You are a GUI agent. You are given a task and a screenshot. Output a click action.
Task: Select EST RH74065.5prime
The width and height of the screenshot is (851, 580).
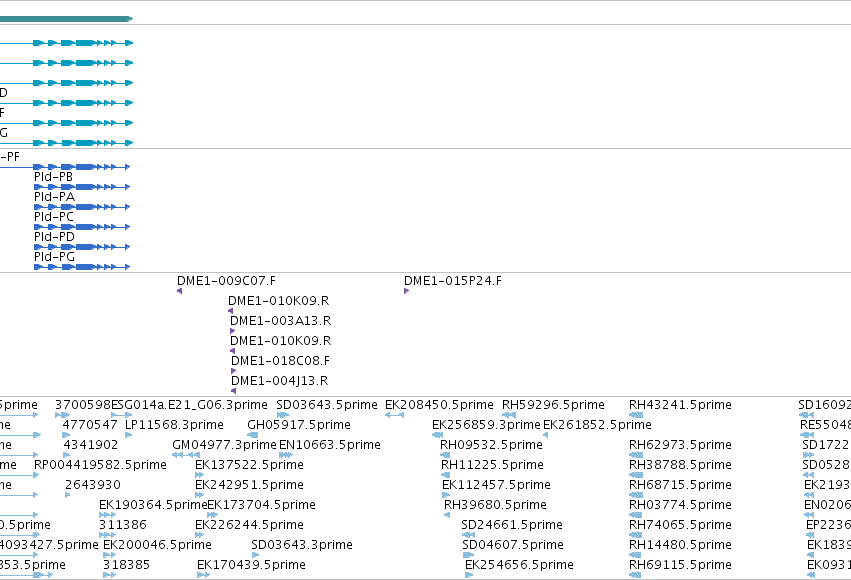click(680, 525)
